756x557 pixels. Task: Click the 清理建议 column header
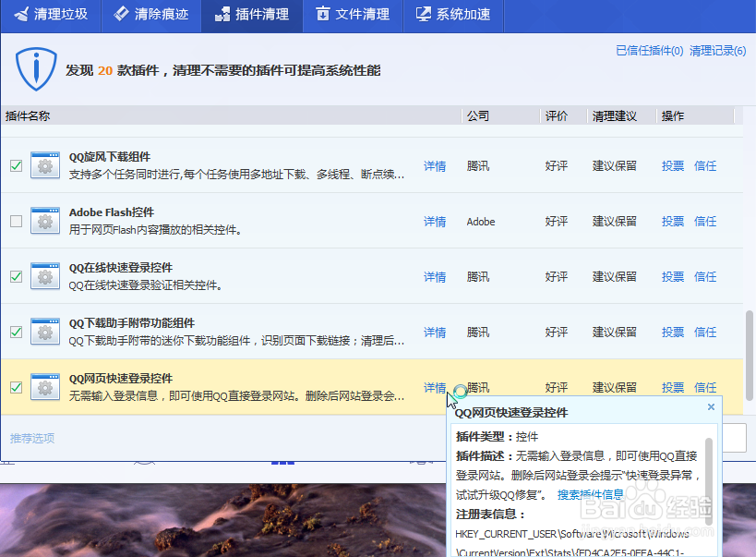[x=621, y=115]
